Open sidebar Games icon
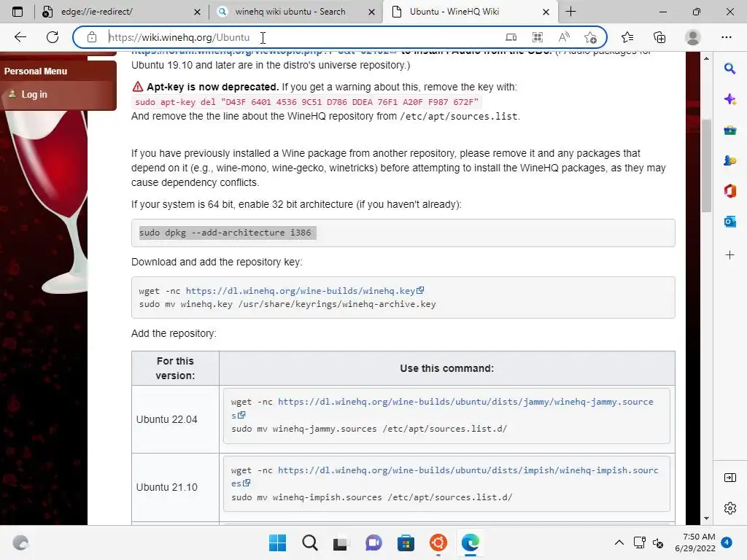747x560 pixels. click(x=729, y=160)
